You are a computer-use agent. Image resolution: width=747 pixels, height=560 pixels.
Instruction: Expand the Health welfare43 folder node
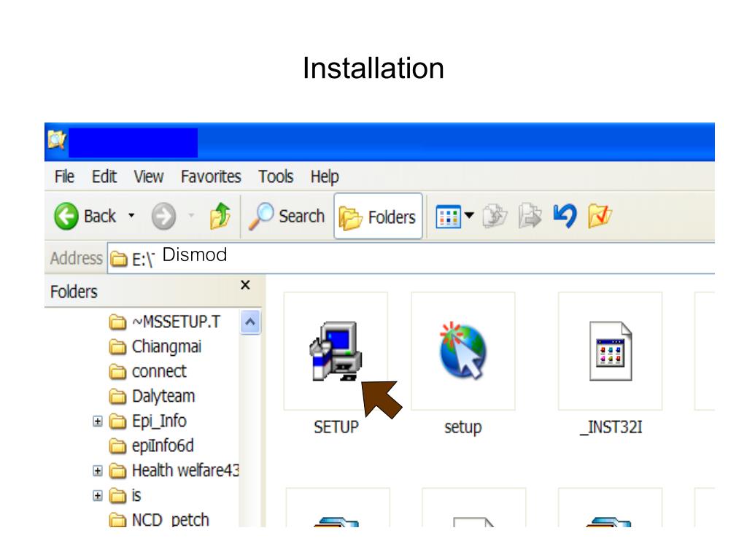[98, 471]
